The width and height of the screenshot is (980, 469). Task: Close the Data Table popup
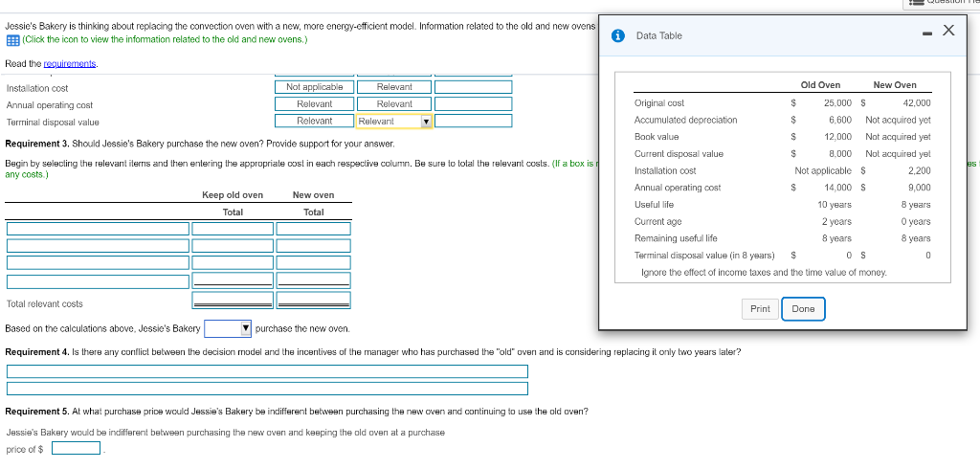tap(948, 30)
